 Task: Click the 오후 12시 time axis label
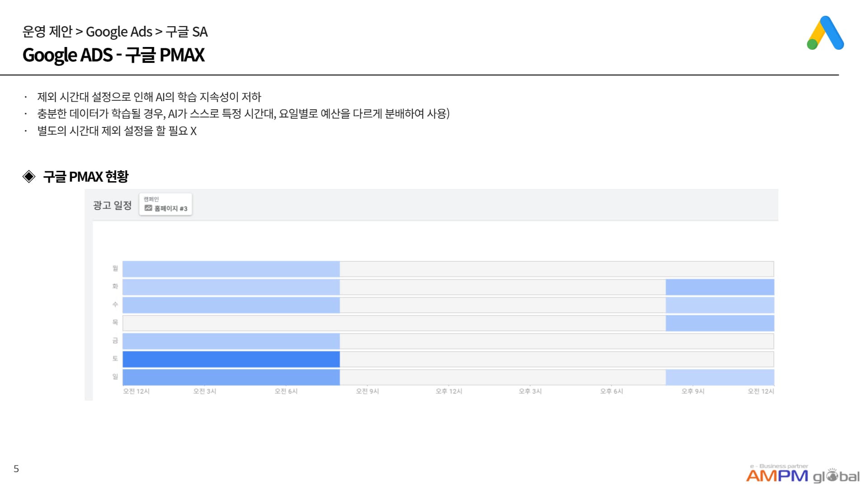point(449,391)
